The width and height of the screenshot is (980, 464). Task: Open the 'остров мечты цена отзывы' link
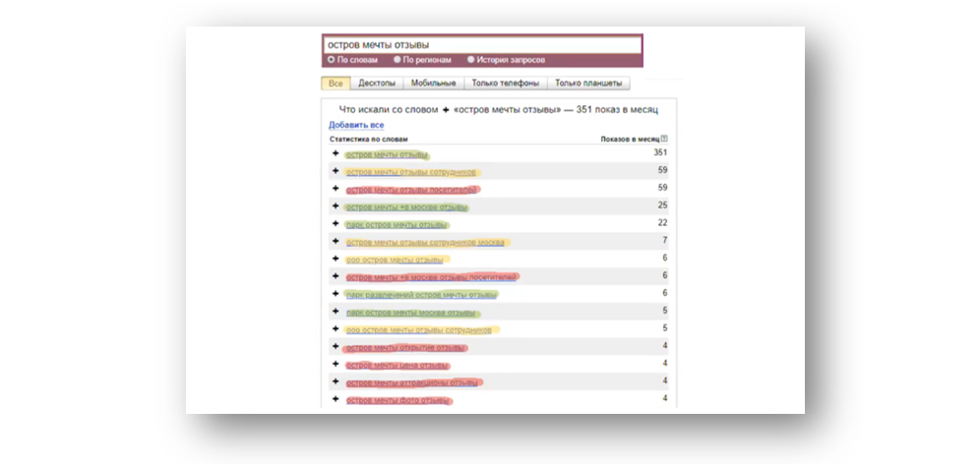[x=397, y=366]
